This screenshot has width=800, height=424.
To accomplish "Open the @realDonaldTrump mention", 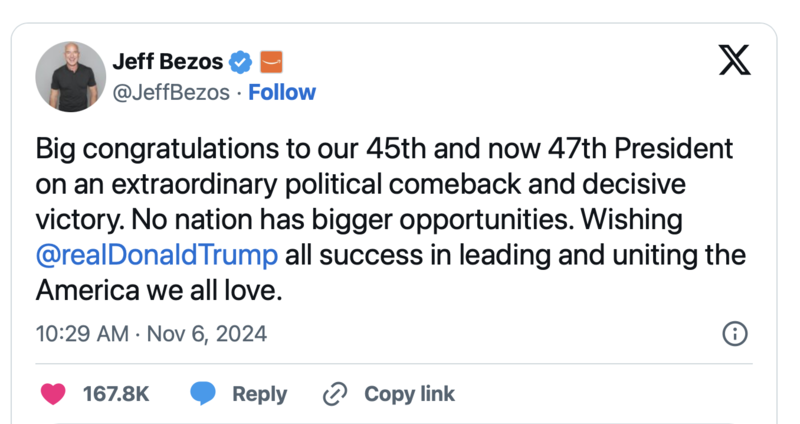I will [157, 254].
